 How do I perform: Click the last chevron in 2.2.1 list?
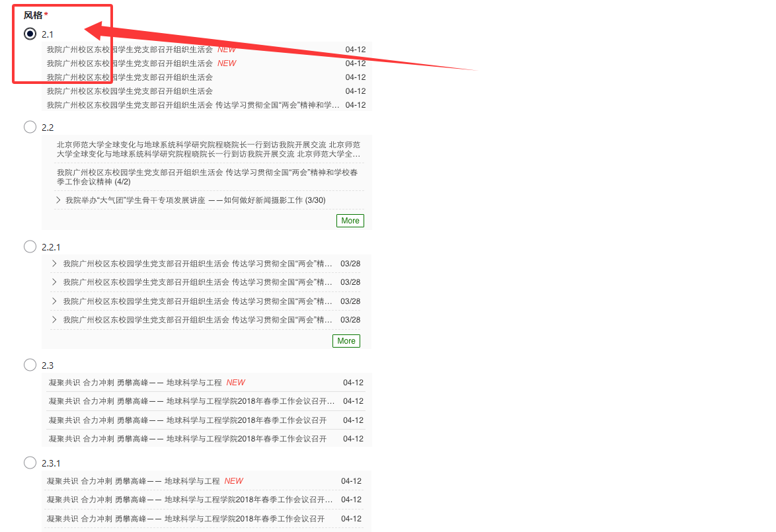pos(54,320)
